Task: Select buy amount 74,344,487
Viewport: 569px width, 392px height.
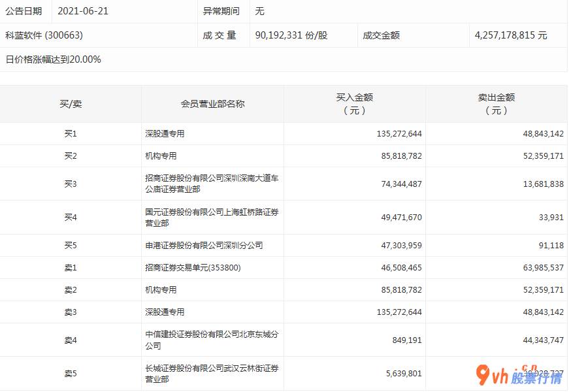Action: 401,184
